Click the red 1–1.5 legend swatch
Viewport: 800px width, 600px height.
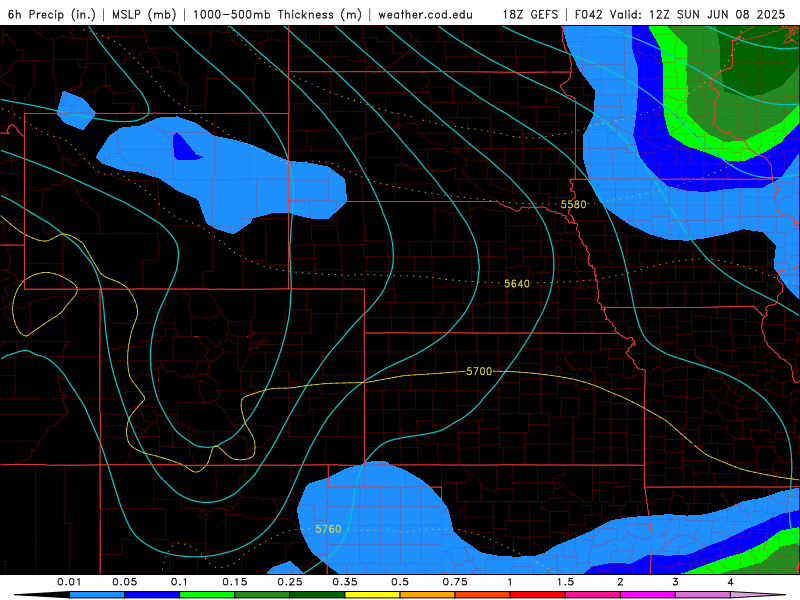[538, 595]
